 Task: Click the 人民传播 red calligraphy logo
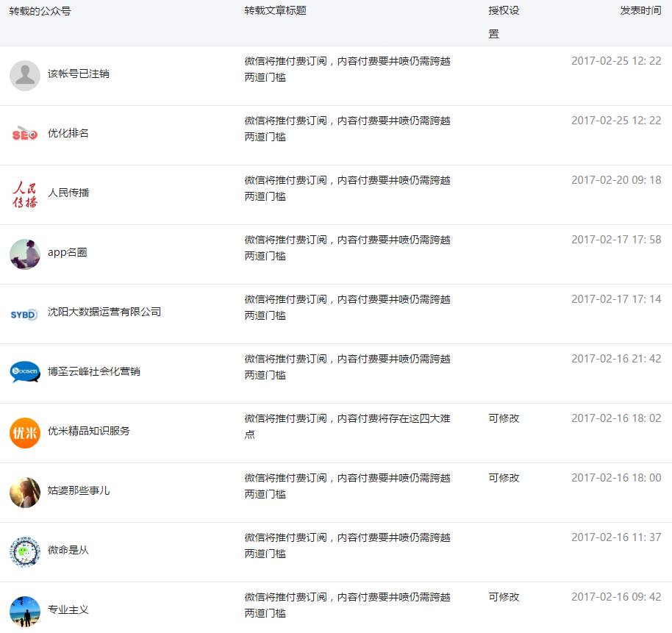pos(25,195)
